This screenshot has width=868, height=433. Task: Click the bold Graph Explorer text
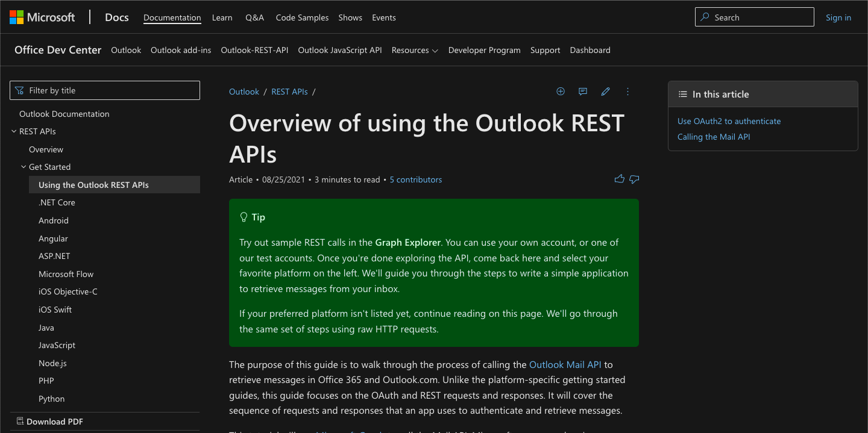tap(409, 243)
